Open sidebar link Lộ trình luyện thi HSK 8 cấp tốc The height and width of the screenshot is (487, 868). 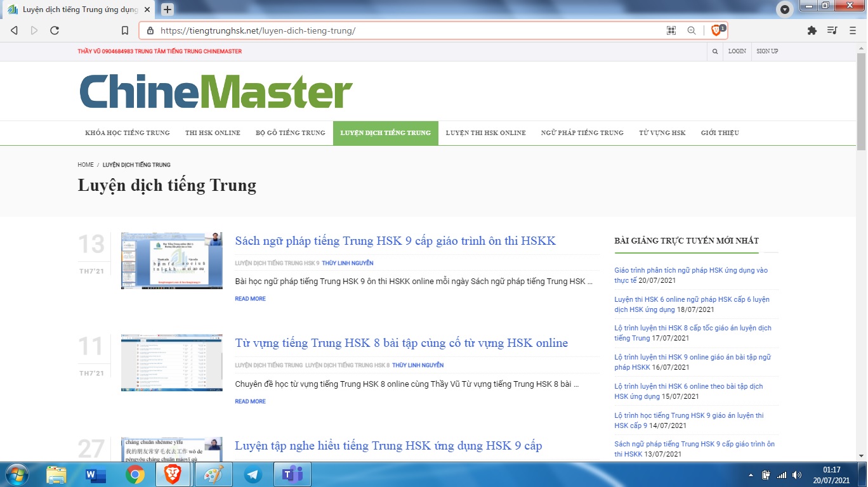[693, 333]
